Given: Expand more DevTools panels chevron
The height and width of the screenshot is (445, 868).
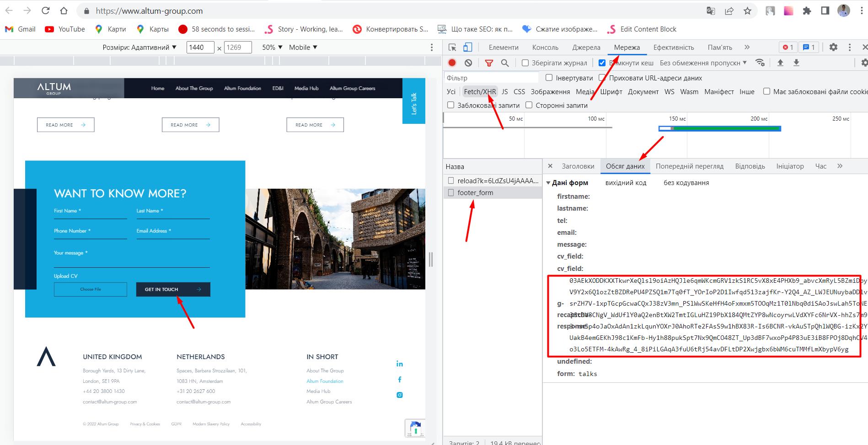Looking at the screenshot, I should point(747,47).
